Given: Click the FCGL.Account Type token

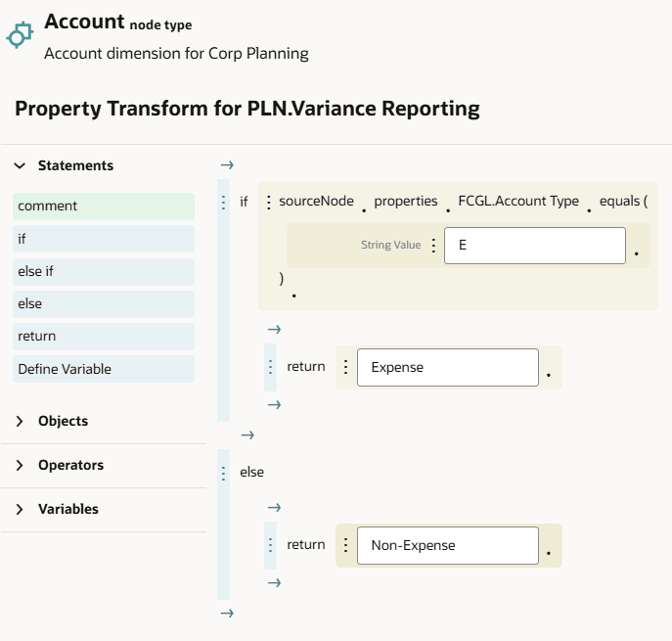Looking at the screenshot, I should [518, 201].
